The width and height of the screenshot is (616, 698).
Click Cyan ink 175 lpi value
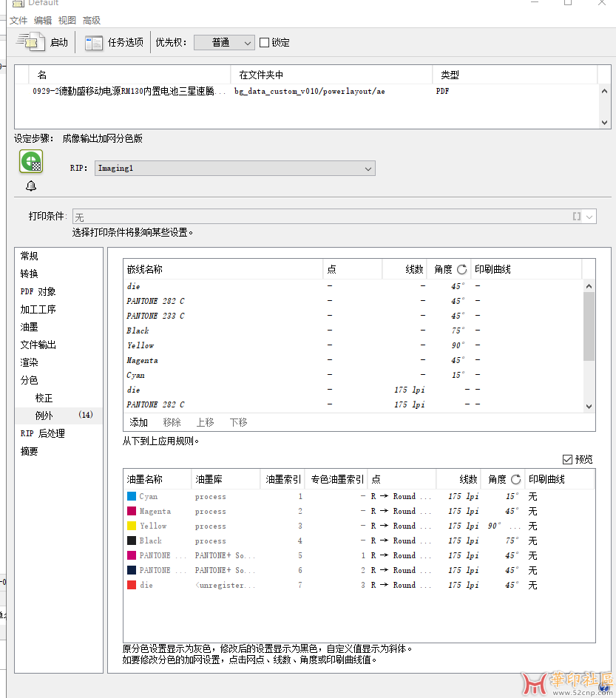[x=464, y=496]
